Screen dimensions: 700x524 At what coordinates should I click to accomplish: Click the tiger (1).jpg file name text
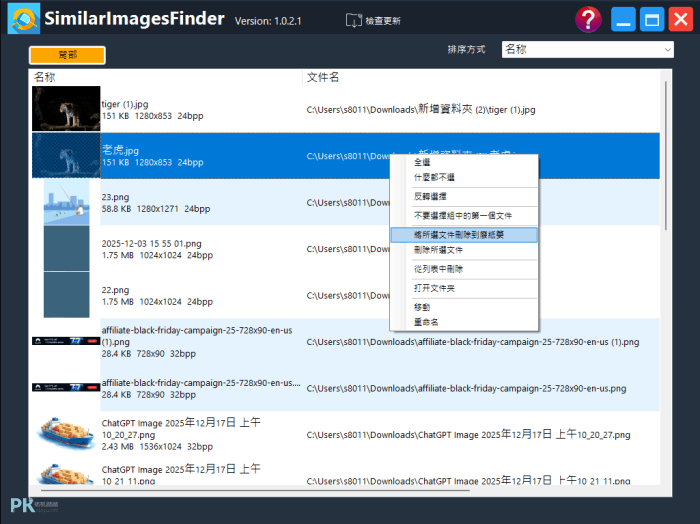tap(125, 104)
